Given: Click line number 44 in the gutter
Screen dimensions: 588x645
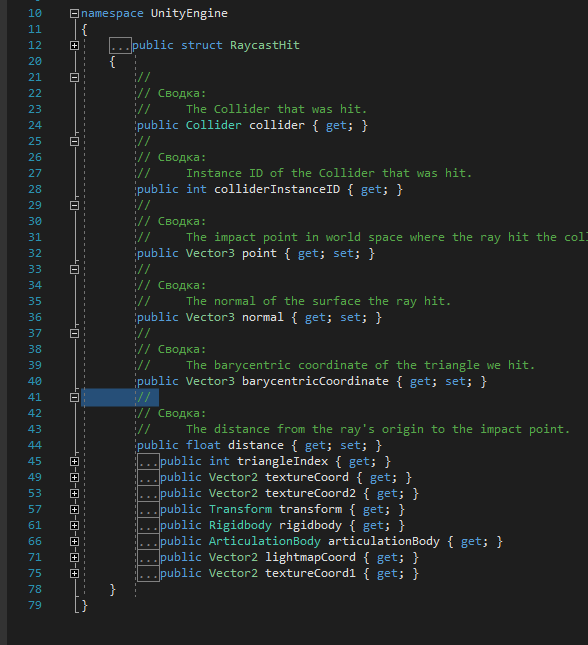Looking at the screenshot, I should pos(35,445).
